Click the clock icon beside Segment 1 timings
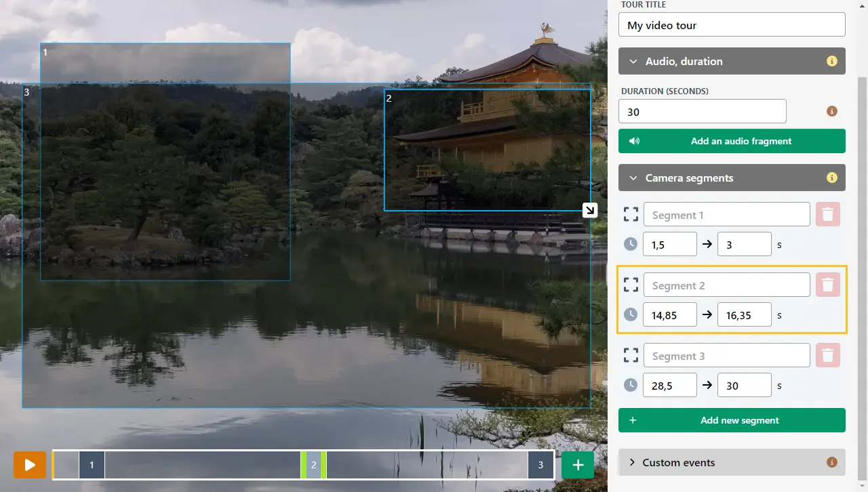868x492 pixels. [x=631, y=244]
